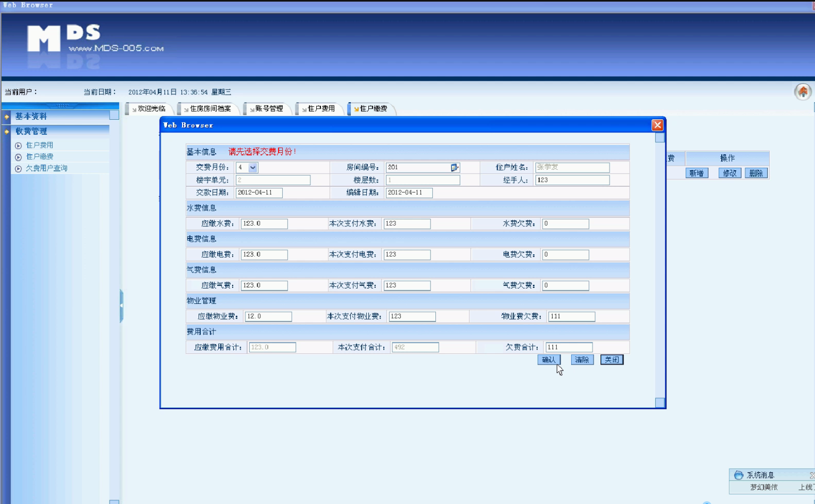815x504 pixels.
Task: Click the 关闭 close button
Action: point(612,360)
